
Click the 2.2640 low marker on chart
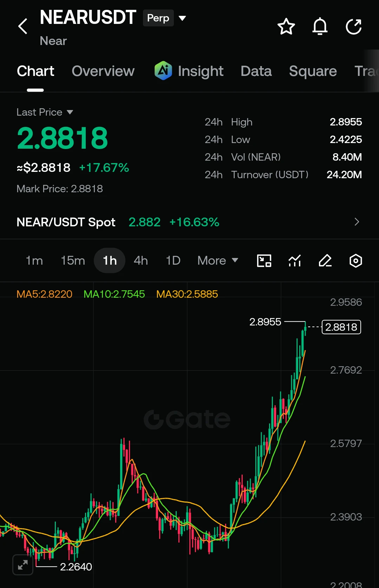tap(76, 567)
